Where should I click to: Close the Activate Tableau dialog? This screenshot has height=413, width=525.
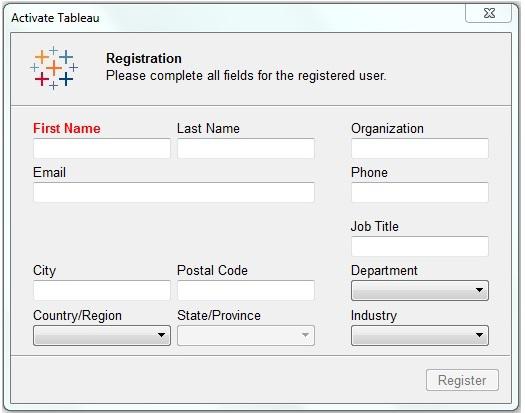tap(489, 13)
